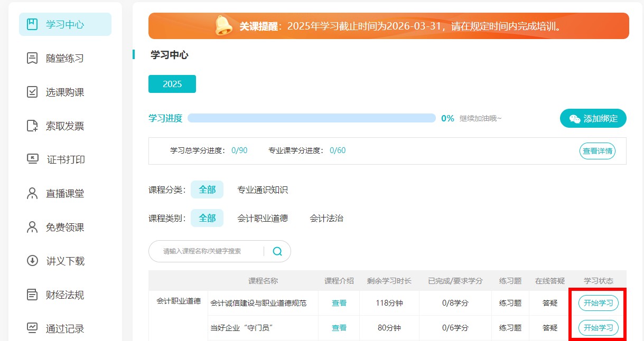The image size is (644, 341).
Task: Open 索取发票 menu item
Action: point(65,126)
